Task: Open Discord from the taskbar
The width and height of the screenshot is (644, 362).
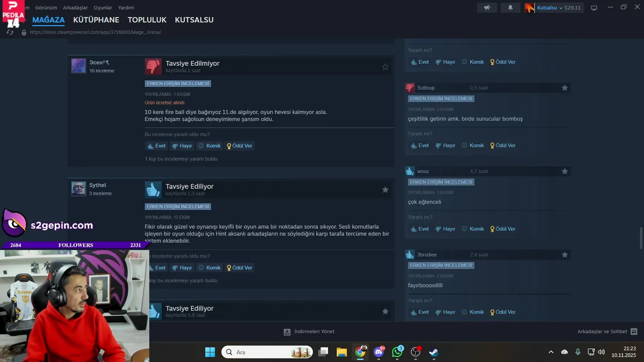Action: coord(379,352)
